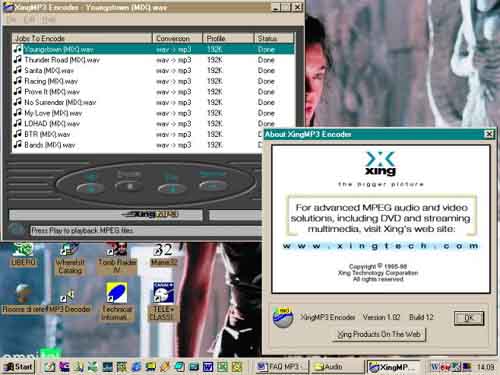Select the No Surrender (MIX).wav file name

pos(60,103)
